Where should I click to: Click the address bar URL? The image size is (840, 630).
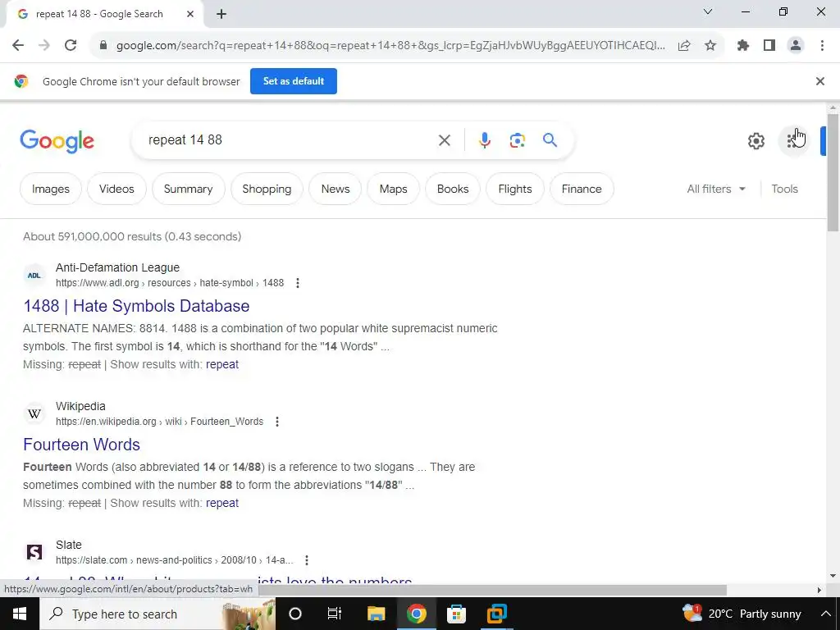click(x=390, y=46)
